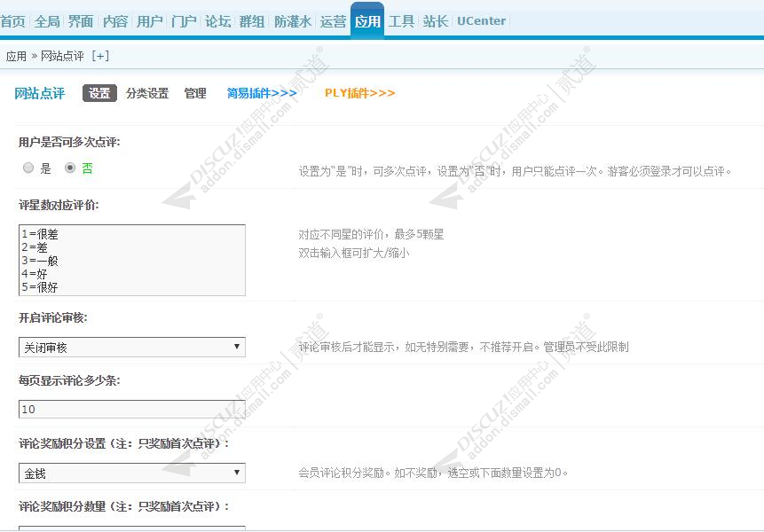Open the 群组 top menu
The width and height of the screenshot is (764, 532).
[252, 21]
